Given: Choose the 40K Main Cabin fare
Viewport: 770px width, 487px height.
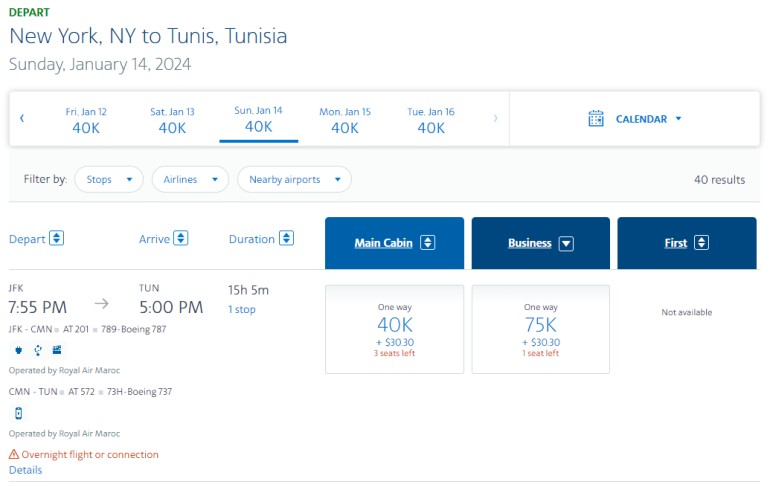Looking at the screenshot, I should point(394,329).
